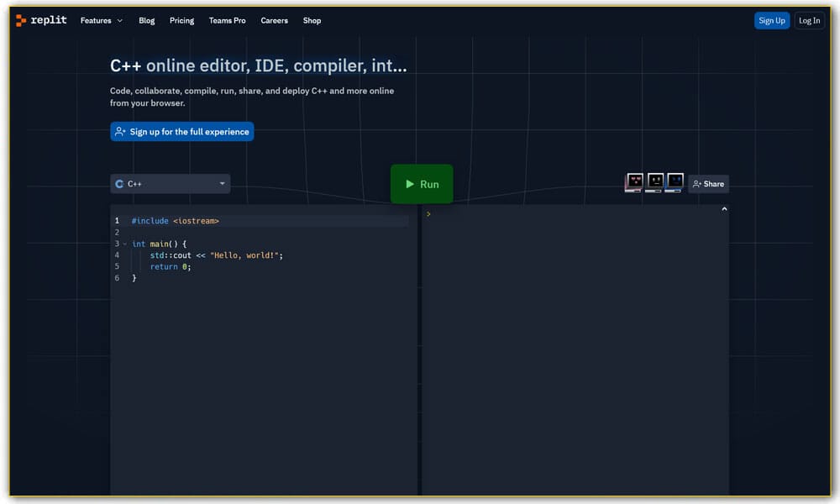840x504 pixels.
Task: Click the Run button's green play icon
Action: 409,183
